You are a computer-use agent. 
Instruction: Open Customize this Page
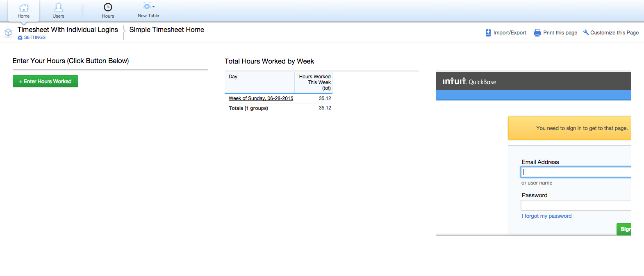614,33
